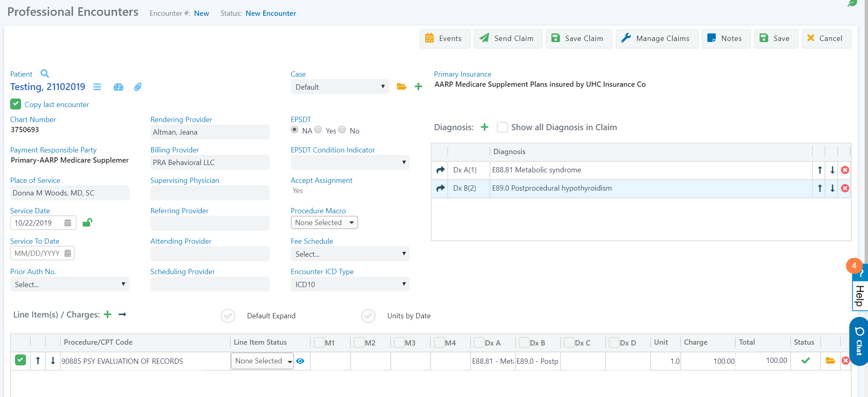Add a new line item charge
This screenshot has width=868, height=397.
coord(107,315)
